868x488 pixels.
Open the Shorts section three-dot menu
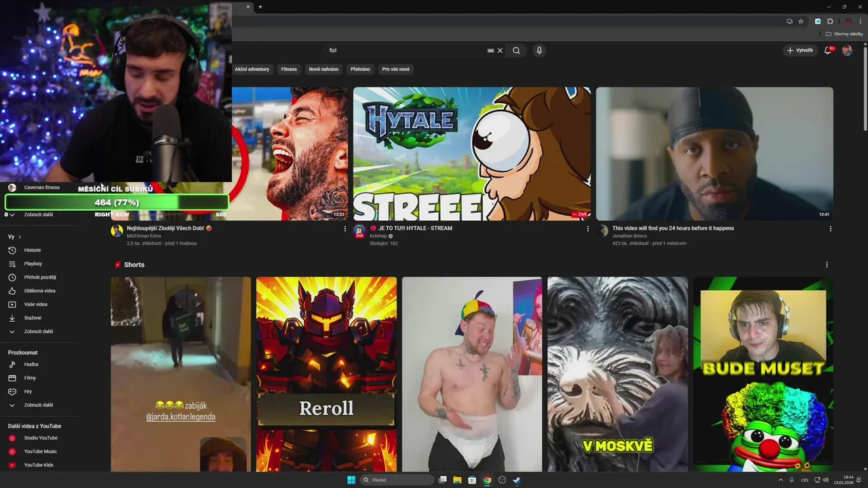pos(827,265)
